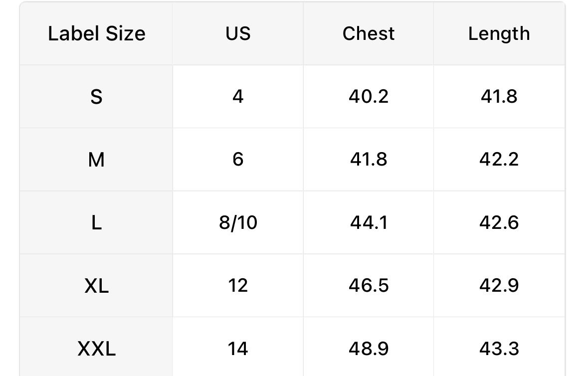Select the XL label size cell
Image resolution: width=588 pixels, height=376 pixels.
coord(97,286)
